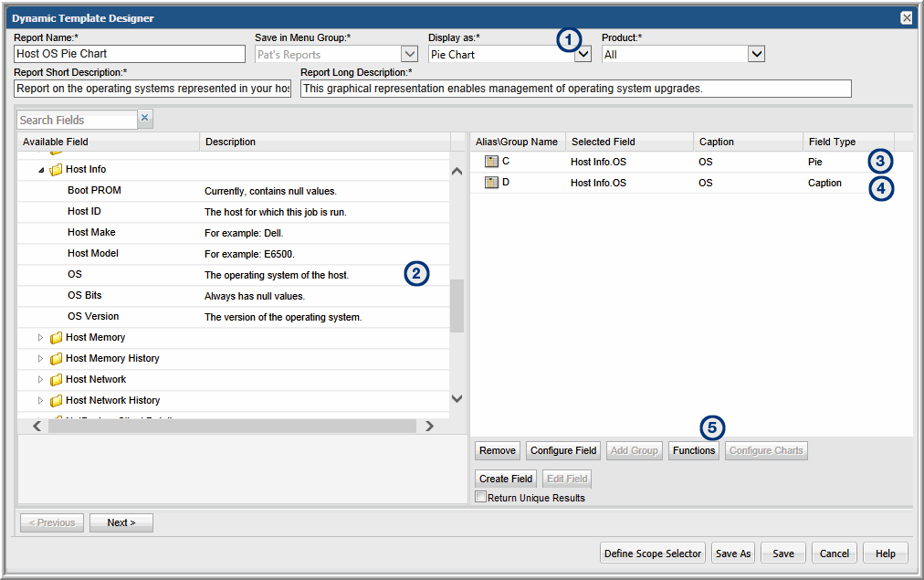Screen dimensions: 924x580
Task: Clear the Search Fields box with X
Action: click(145, 119)
